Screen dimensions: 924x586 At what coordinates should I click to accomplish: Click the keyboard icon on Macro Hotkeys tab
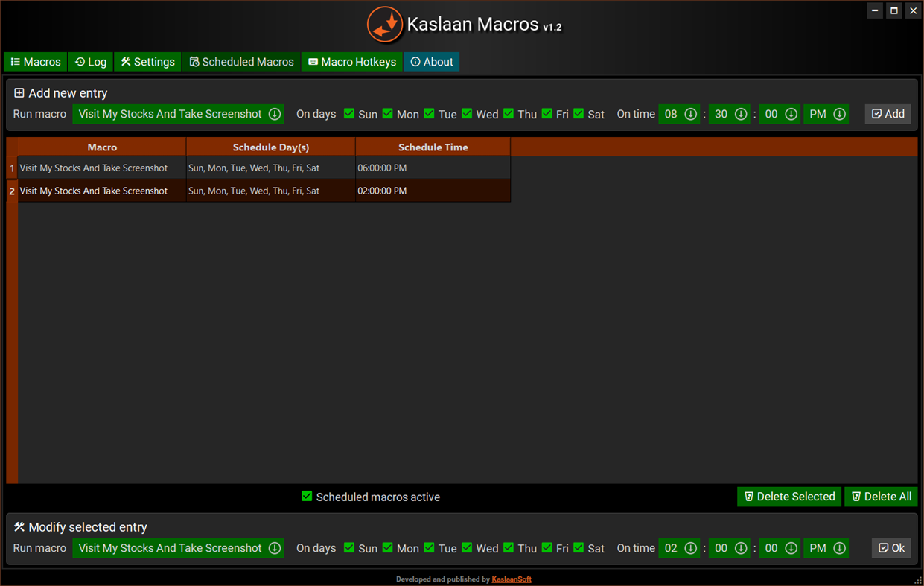(x=312, y=62)
